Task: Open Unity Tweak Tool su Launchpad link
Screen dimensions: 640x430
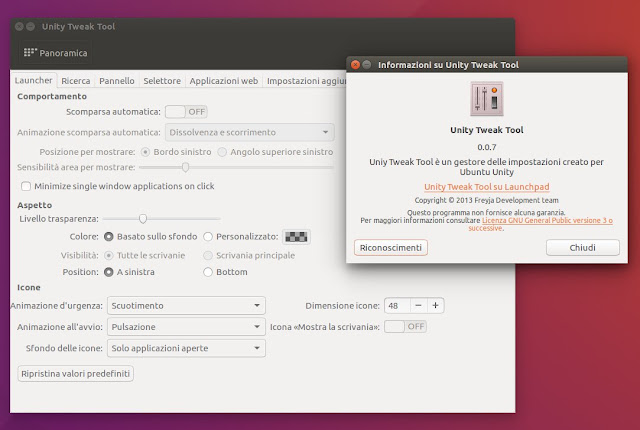Action: pyautogui.click(x=487, y=187)
